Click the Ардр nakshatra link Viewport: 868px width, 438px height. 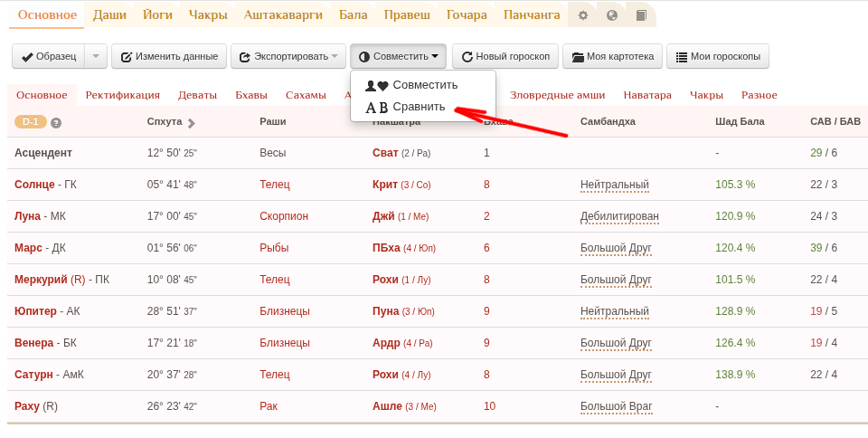pos(386,343)
